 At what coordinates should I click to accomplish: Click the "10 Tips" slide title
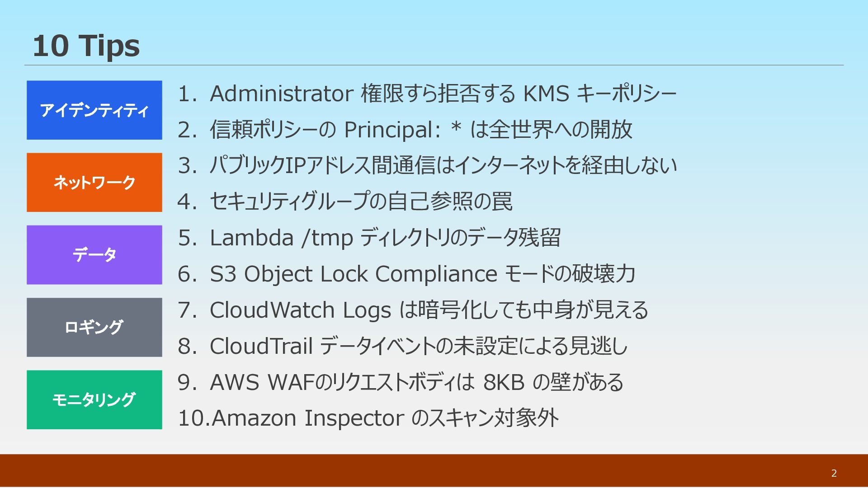(86, 46)
